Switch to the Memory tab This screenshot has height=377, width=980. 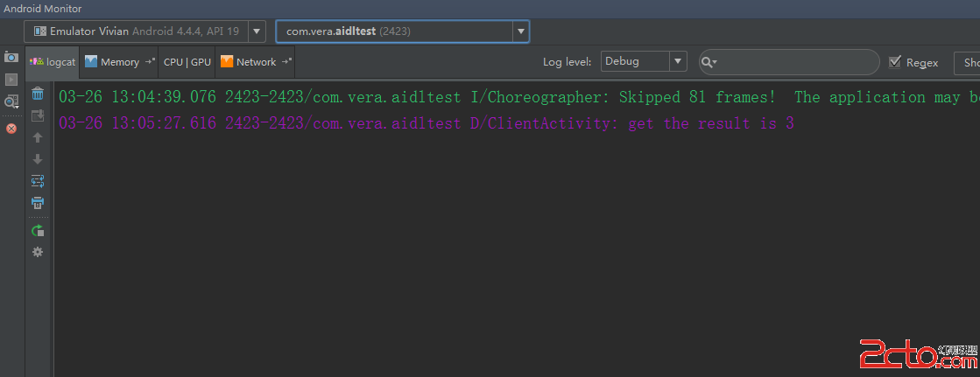click(x=119, y=62)
